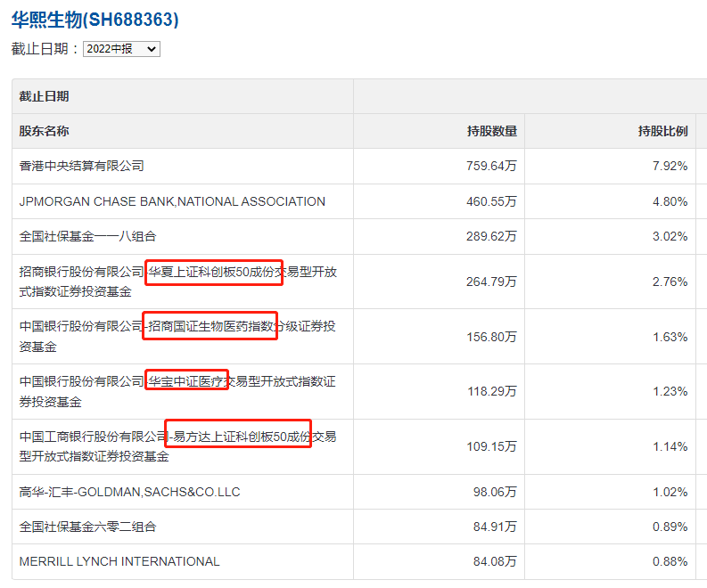Click the 460.55万 holding amount
707x588 pixels.
click(491, 201)
